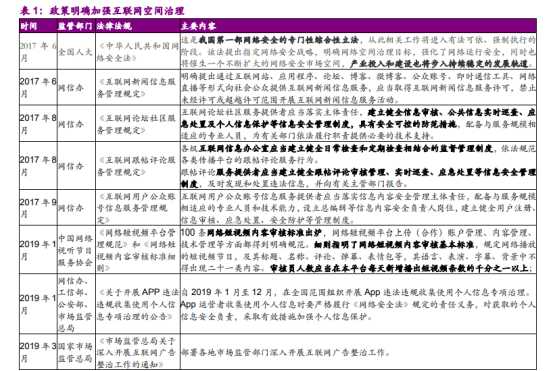Select the 监管部门 column header
The height and width of the screenshot is (371, 553).
[x=76, y=26]
